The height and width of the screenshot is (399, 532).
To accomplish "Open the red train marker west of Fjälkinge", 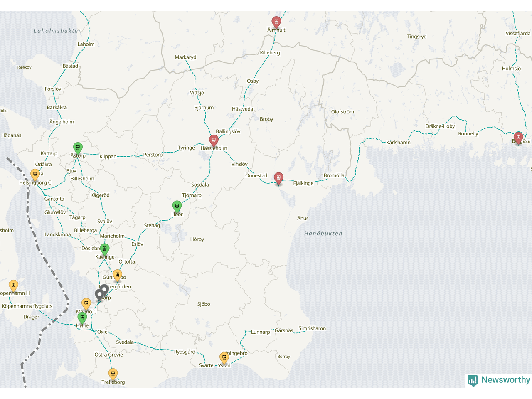I will coord(278,178).
